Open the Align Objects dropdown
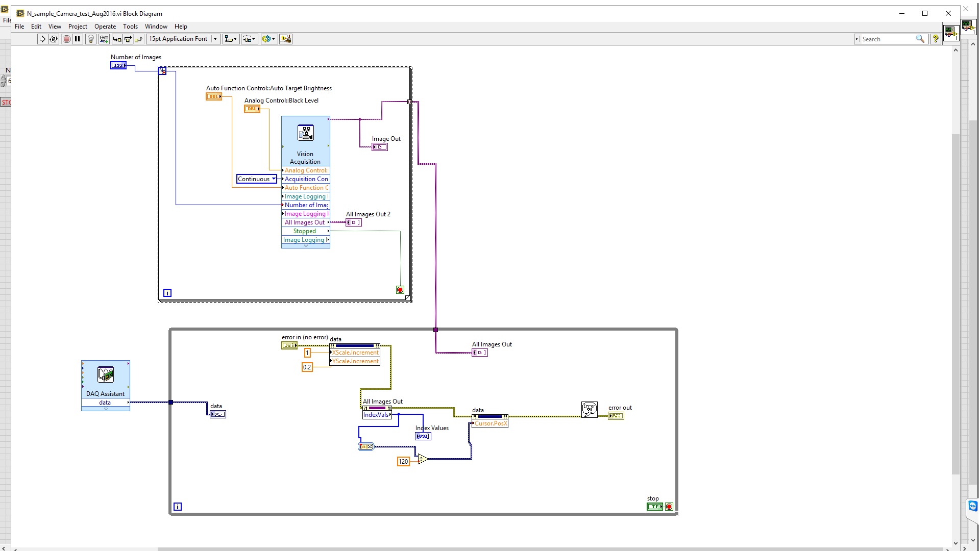The image size is (980, 551). (231, 39)
